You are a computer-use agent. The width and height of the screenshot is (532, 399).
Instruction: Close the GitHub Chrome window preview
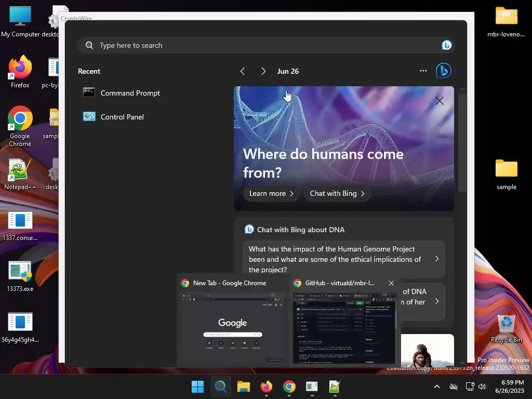[x=391, y=283]
